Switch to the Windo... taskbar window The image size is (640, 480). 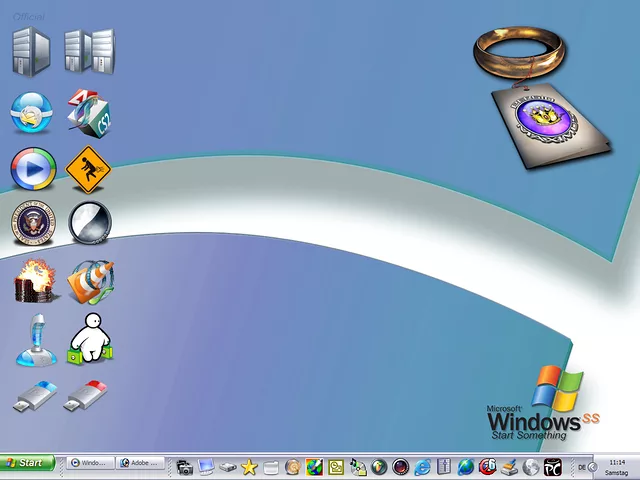88,464
